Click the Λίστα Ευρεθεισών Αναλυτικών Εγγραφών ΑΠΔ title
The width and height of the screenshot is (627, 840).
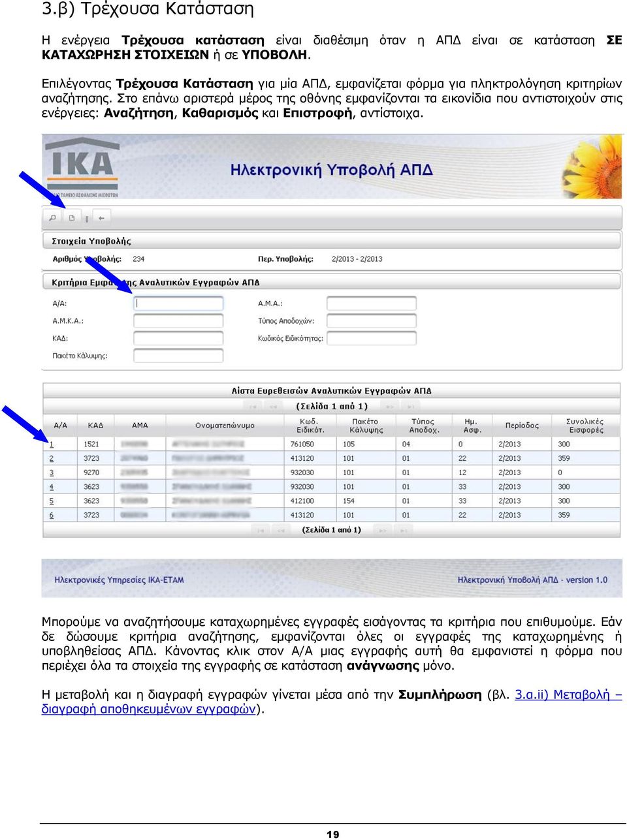(x=331, y=391)
